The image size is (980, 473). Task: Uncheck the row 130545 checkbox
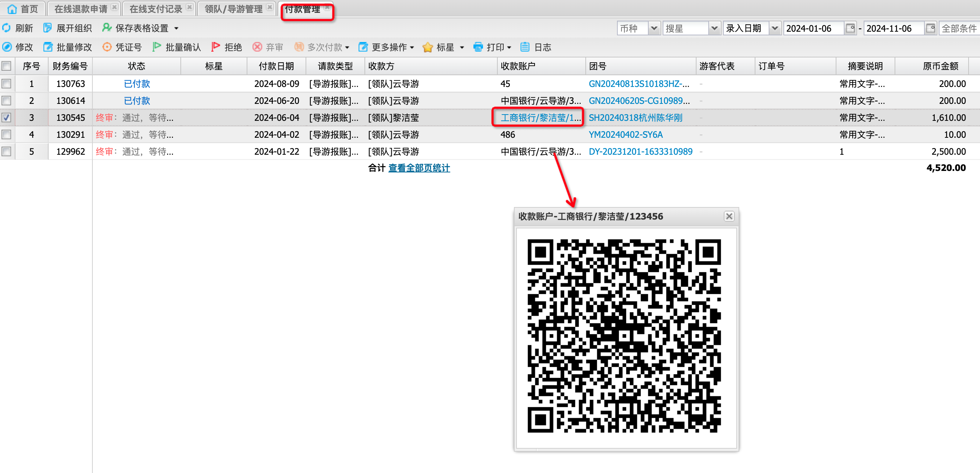tap(7, 118)
